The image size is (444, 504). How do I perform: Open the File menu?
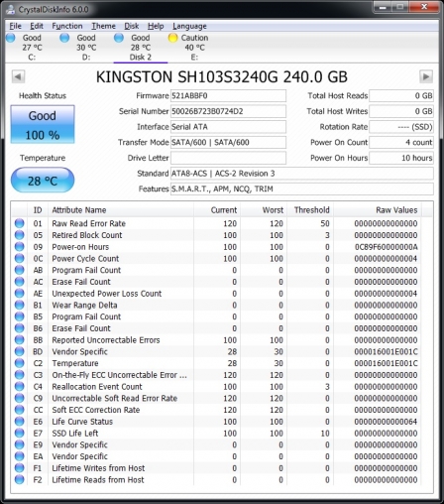click(x=15, y=26)
